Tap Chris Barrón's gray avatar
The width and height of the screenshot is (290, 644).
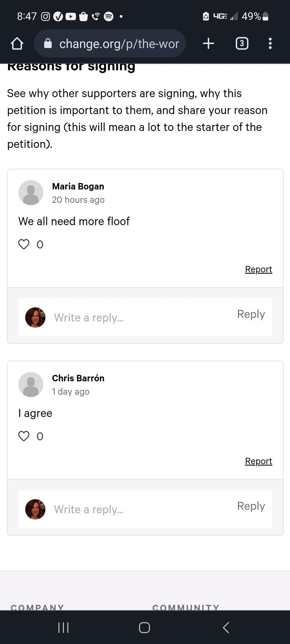(31, 385)
